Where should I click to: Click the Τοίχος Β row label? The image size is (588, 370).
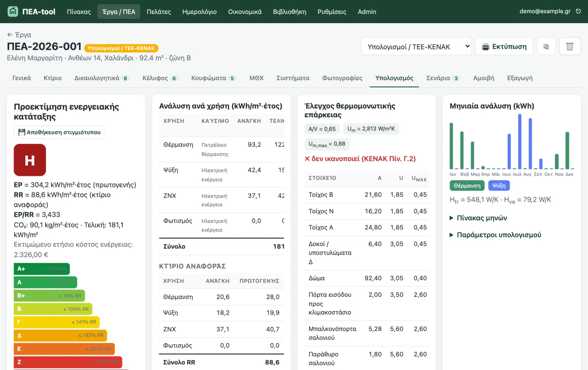tap(321, 195)
